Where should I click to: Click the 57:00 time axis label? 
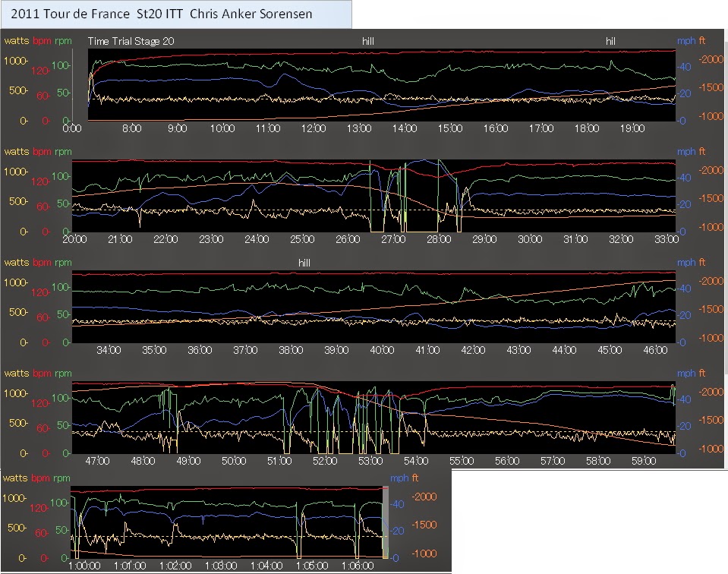(x=552, y=461)
